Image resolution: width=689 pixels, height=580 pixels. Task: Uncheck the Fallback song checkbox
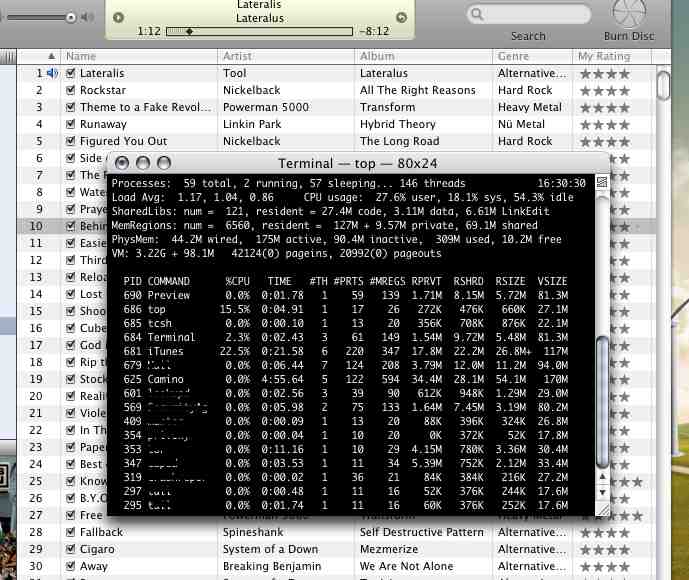click(x=70, y=532)
